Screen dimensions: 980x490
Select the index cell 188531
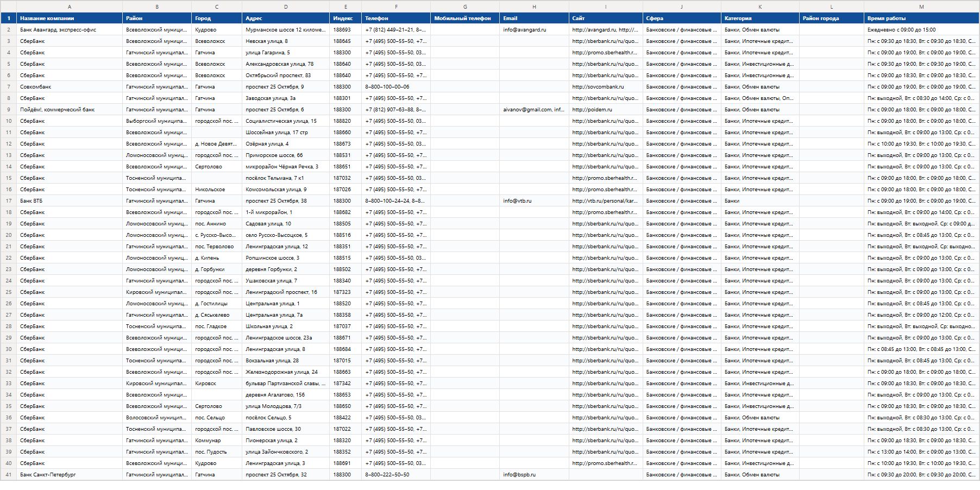(x=345, y=155)
